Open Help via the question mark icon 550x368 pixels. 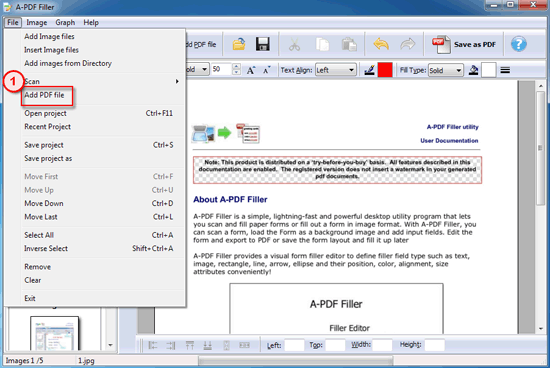coord(518,45)
